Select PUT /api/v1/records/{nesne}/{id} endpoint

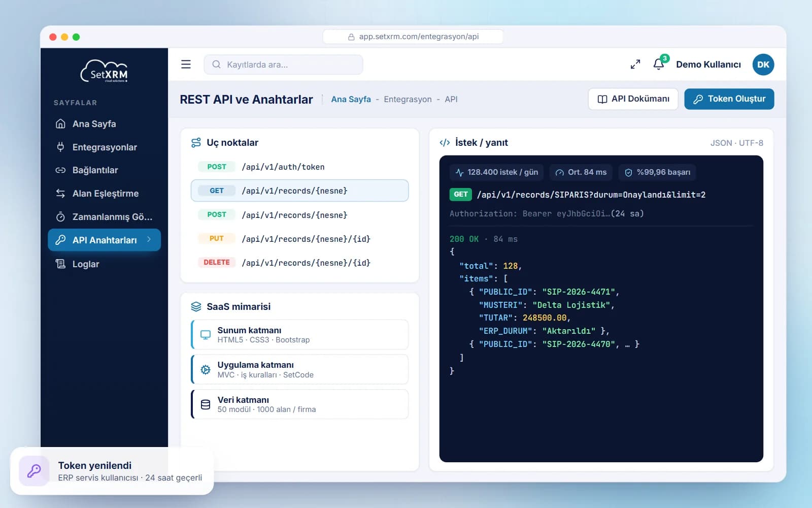coord(299,239)
